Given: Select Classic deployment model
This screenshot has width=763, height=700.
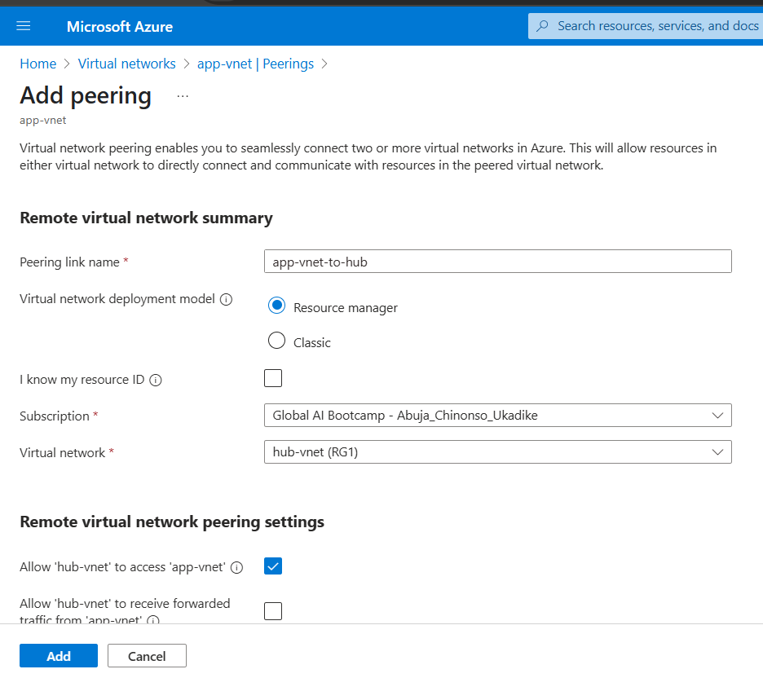Looking at the screenshot, I should (x=277, y=341).
